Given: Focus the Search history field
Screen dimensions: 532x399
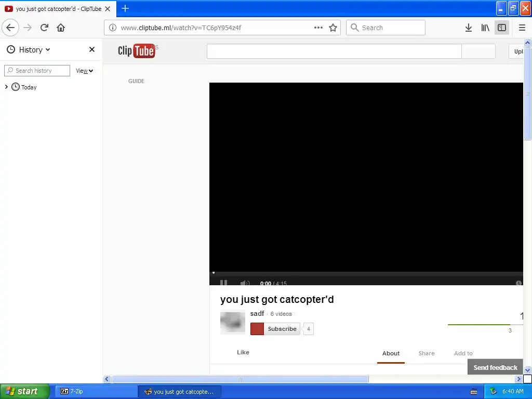Looking at the screenshot, I should pyautogui.click(x=37, y=71).
